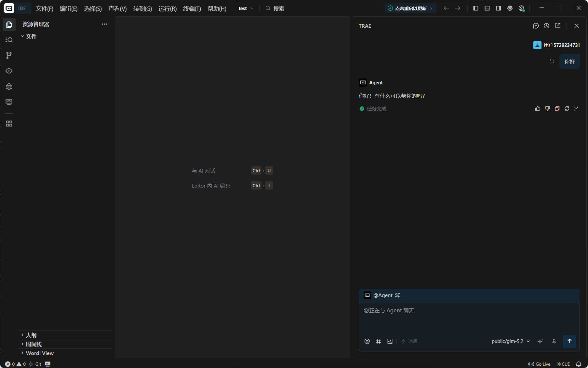Open the Extensions grid icon
The height and width of the screenshot is (368, 588).
click(x=9, y=124)
